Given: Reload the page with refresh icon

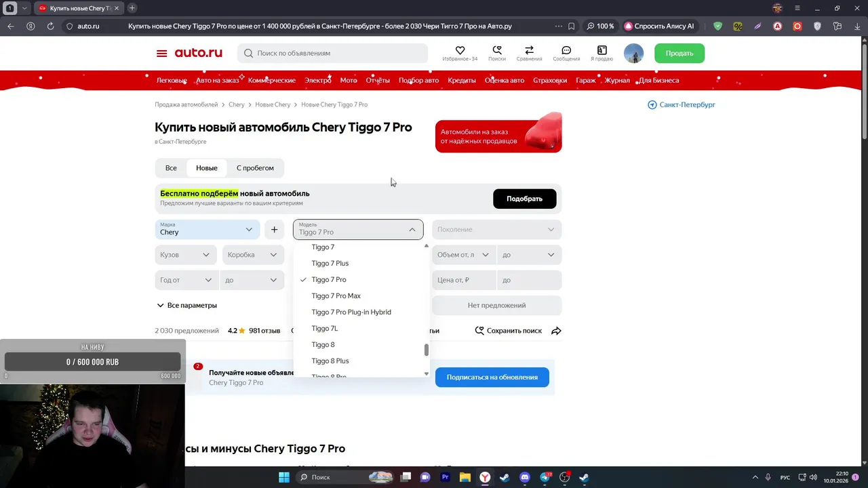Looking at the screenshot, I should (50, 26).
